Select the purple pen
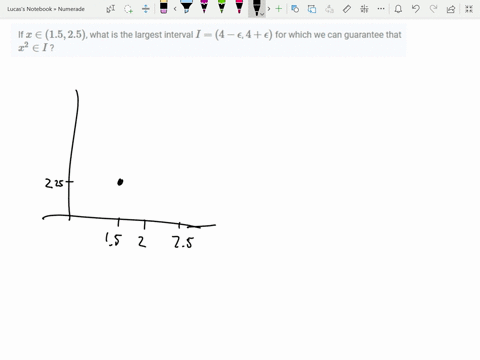 (204, 7)
